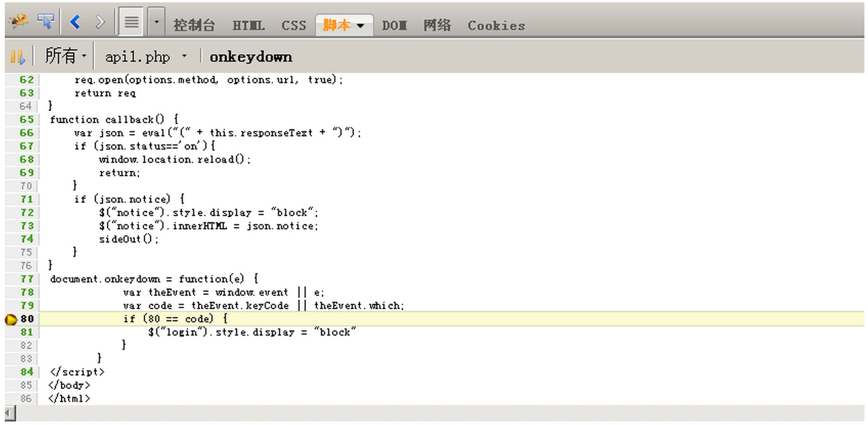Click the '</body>' line
Screen dimensions: 868x425
tap(70, 385)
